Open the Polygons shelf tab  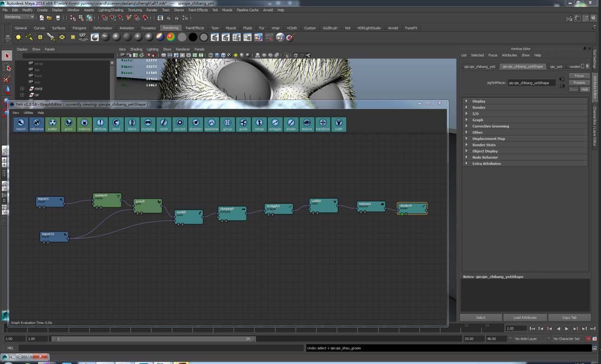pos(79,28)
